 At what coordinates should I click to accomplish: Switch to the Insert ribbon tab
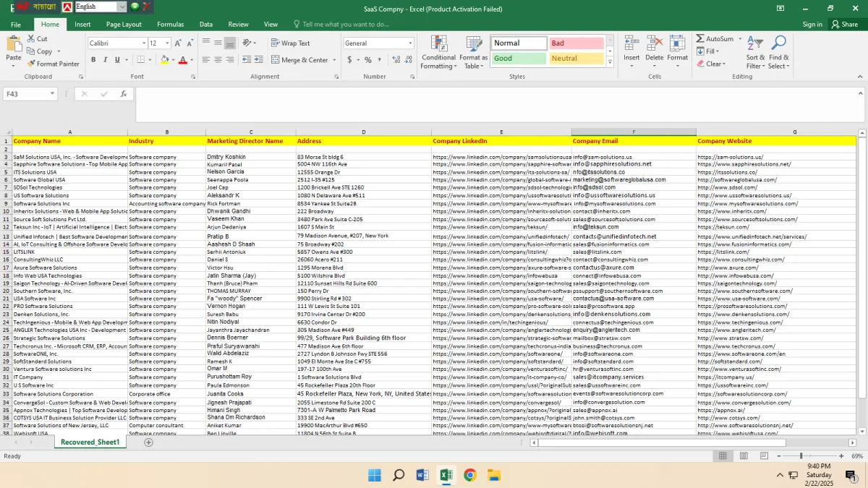coord(82,24)
